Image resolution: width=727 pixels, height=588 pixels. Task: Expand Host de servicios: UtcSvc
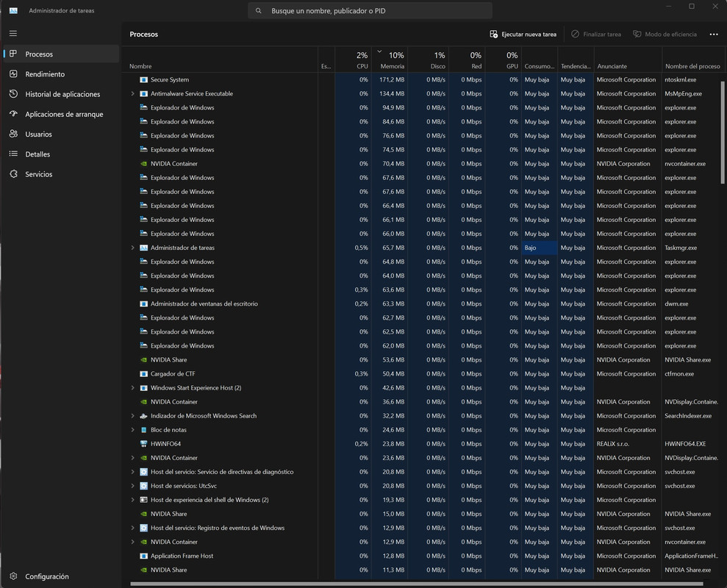(x=132, y=486)
